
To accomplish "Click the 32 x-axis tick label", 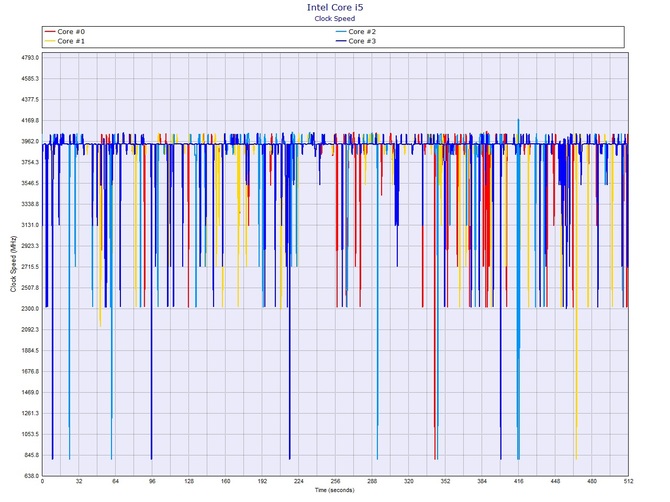I will pyautogui.click(x=79, y=481).
